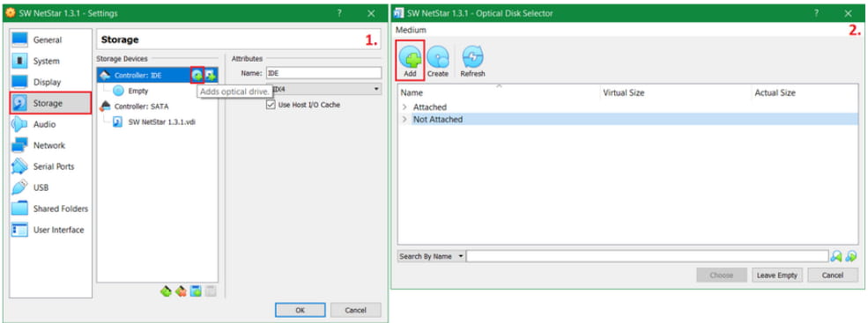Close the Settings window
Image resolution: width=868 pixels, height=323 pixels.
pyautogui.click(x=371, y=13)
